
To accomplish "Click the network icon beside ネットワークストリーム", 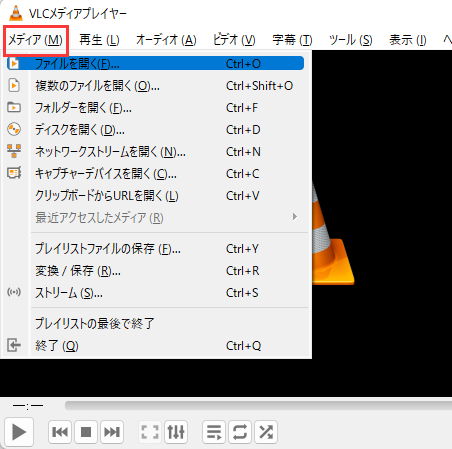I will click(x=14, y=151).
